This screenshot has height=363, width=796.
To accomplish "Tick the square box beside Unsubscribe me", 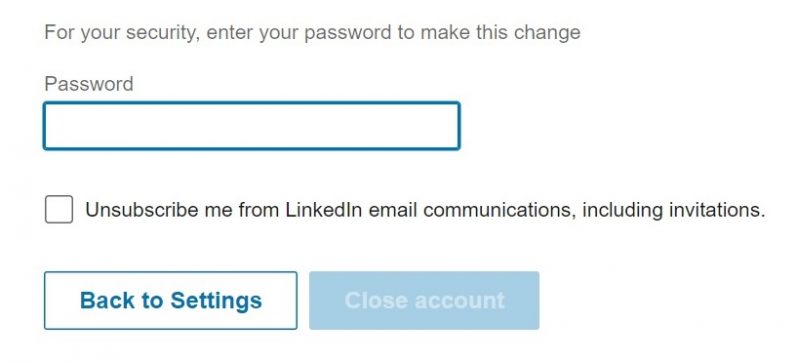I will click(x=59, y=209).
